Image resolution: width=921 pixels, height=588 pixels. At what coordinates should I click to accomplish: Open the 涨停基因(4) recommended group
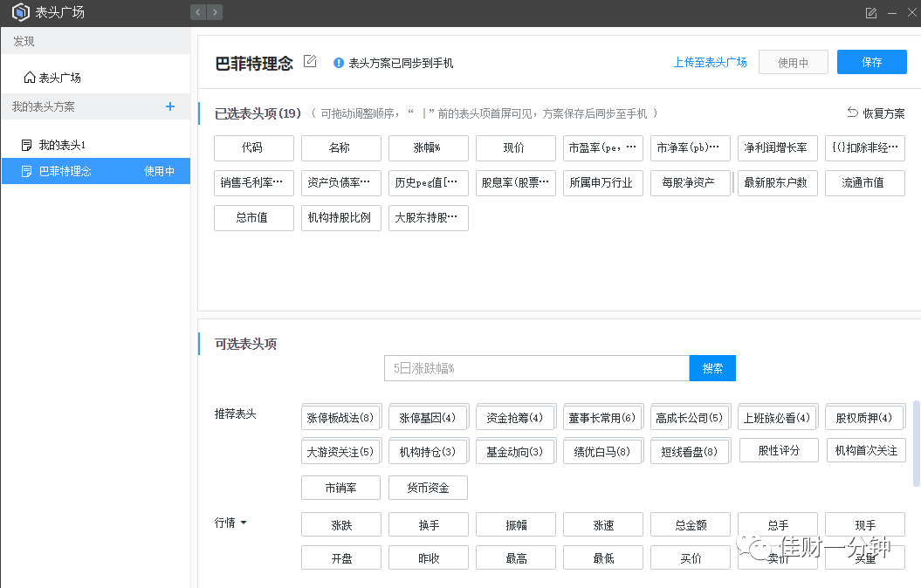(428, 417)
